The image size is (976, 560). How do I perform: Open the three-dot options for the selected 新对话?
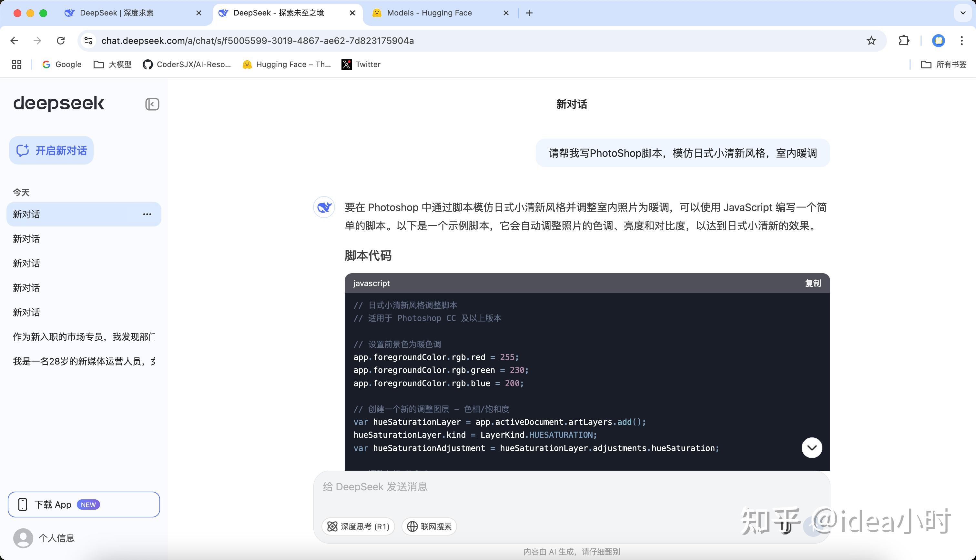tap(147, 214)
